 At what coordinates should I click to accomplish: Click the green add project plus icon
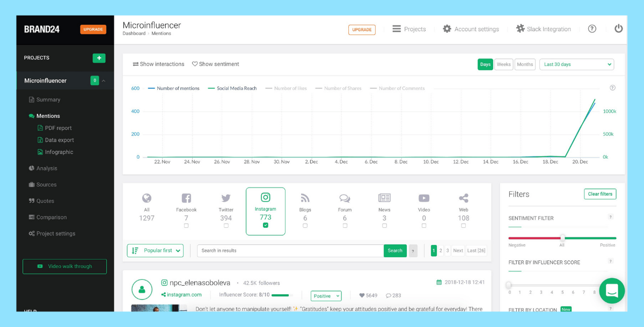[99, 58]
